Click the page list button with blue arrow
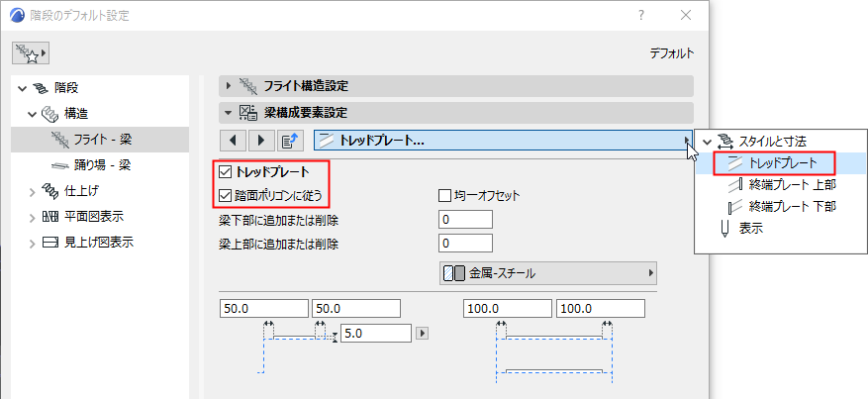The width and height of the screenshot is (868, 399). point(290,141)
